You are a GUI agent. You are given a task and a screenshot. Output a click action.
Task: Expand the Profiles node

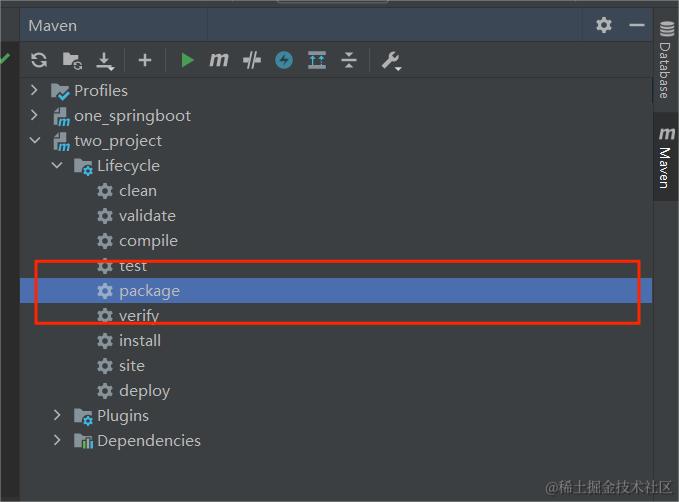[x=34, y=90]
